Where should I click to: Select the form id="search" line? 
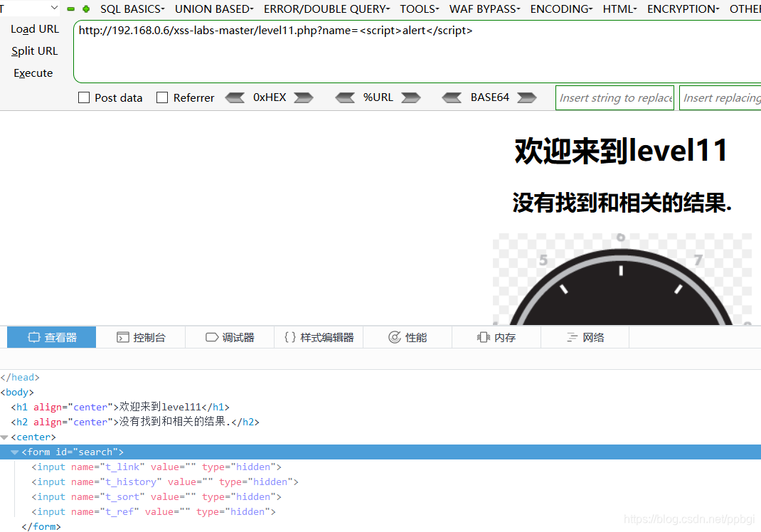(x=380, y=452)
